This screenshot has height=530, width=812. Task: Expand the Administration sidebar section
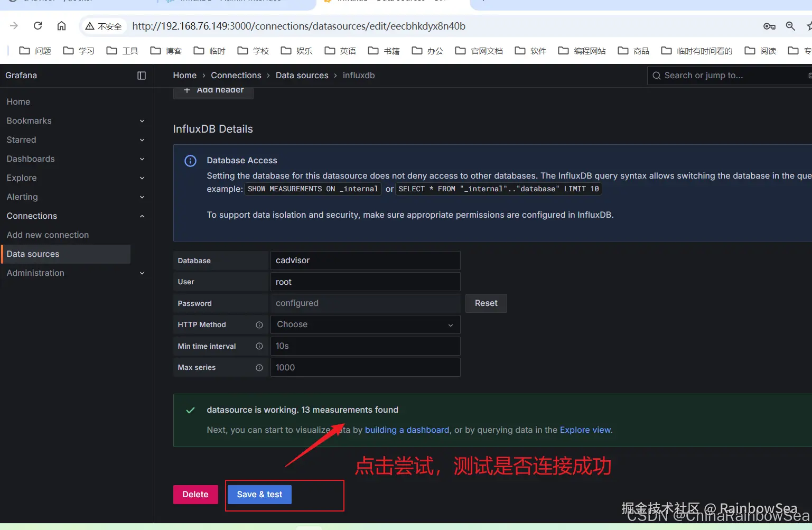coord(142,273)
